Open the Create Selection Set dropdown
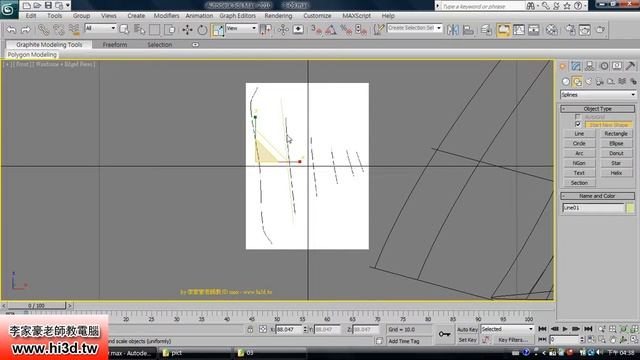This screenshot has width=640, height=360. [414, 28]
